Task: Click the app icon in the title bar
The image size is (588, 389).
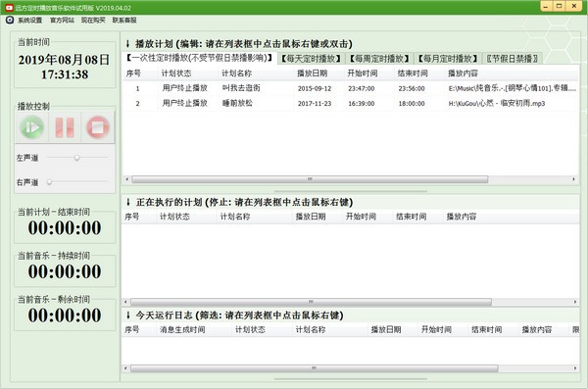Action: point(9,8)
